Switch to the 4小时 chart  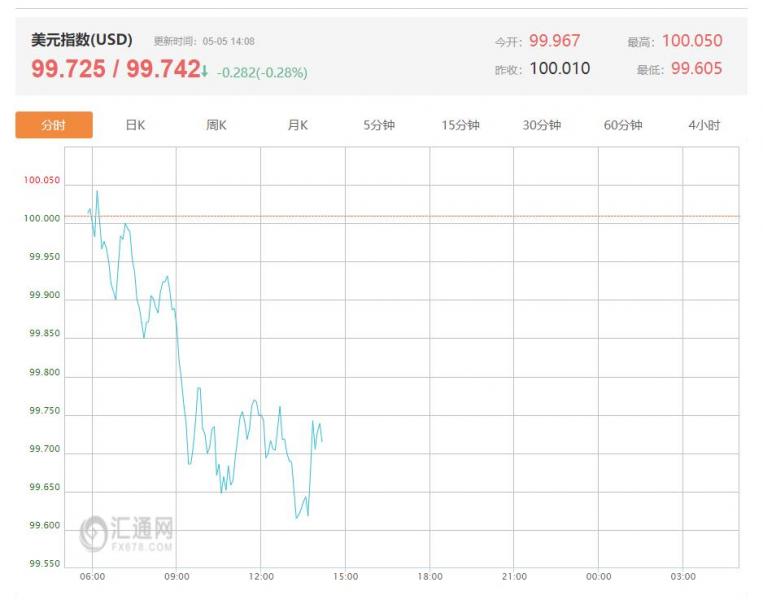pyautogui.click(x=704, y=125)
